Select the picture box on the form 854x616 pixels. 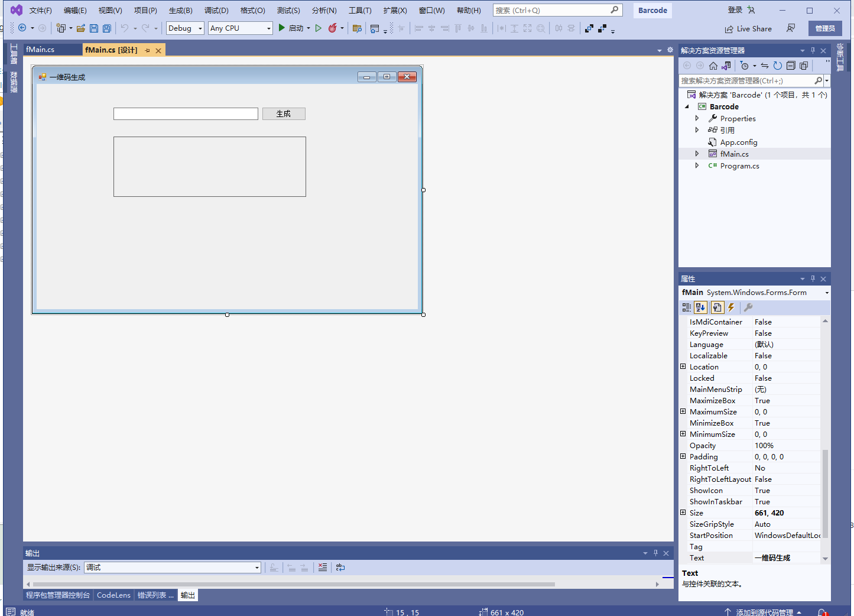click(210, 167)
